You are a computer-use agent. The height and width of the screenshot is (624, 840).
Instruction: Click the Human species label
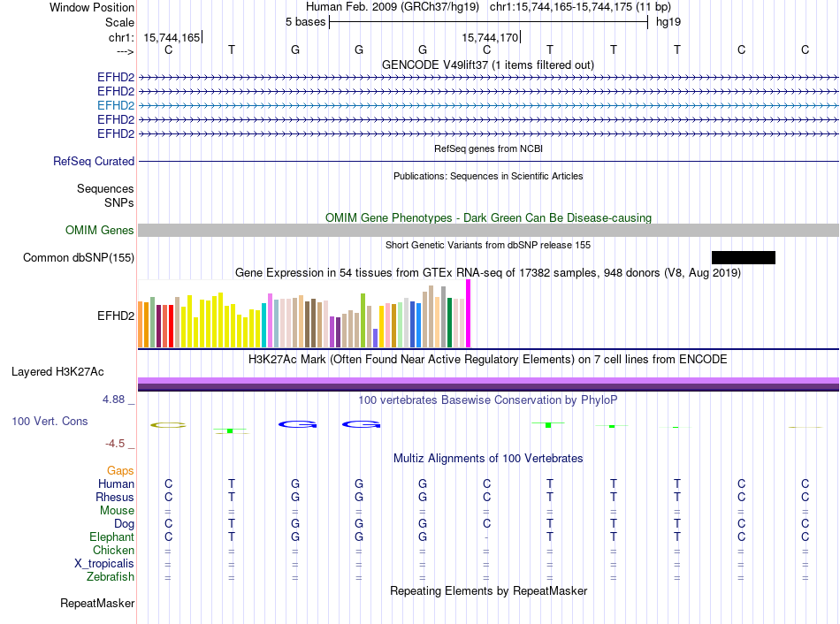[116, 483]
